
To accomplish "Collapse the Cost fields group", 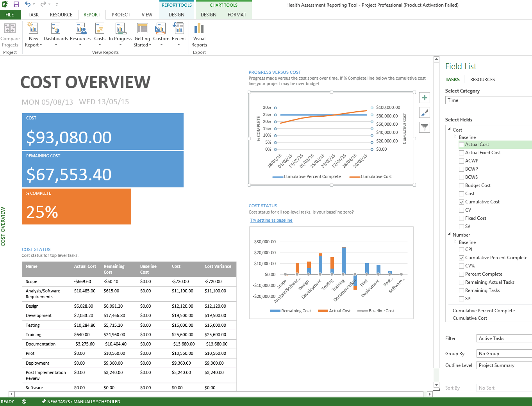I will point(449,129).
